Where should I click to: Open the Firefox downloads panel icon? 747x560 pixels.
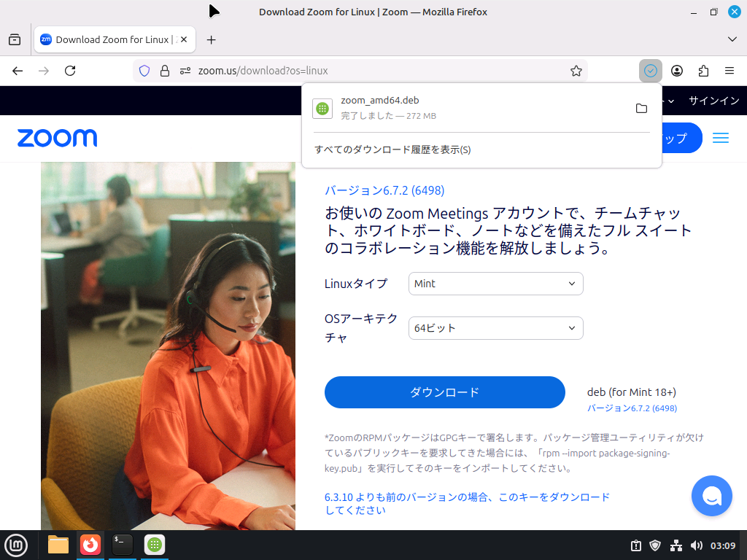point(650,71)
